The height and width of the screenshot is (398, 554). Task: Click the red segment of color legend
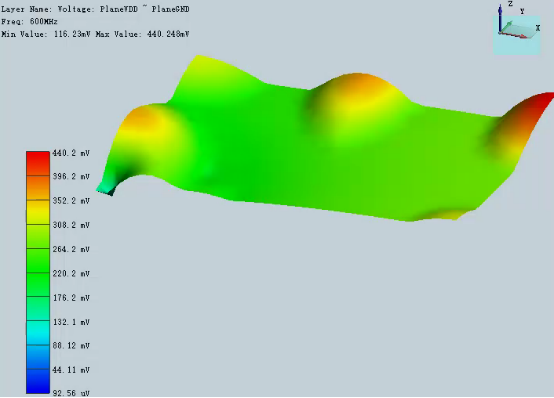point(38,163)
